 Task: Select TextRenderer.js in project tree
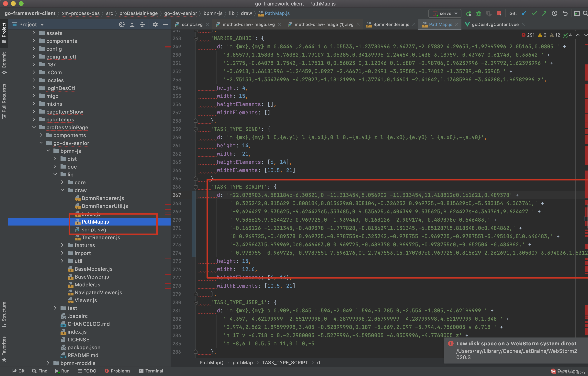101,237
